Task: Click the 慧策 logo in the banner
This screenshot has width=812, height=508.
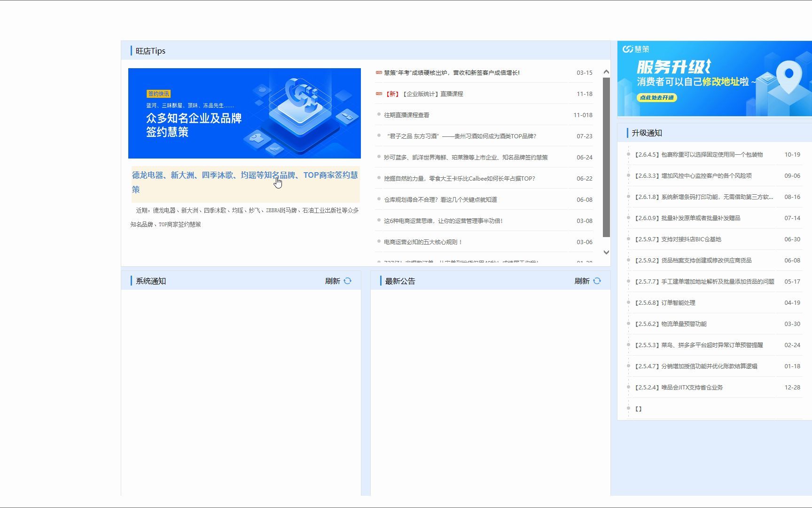Action: [636, 49]
